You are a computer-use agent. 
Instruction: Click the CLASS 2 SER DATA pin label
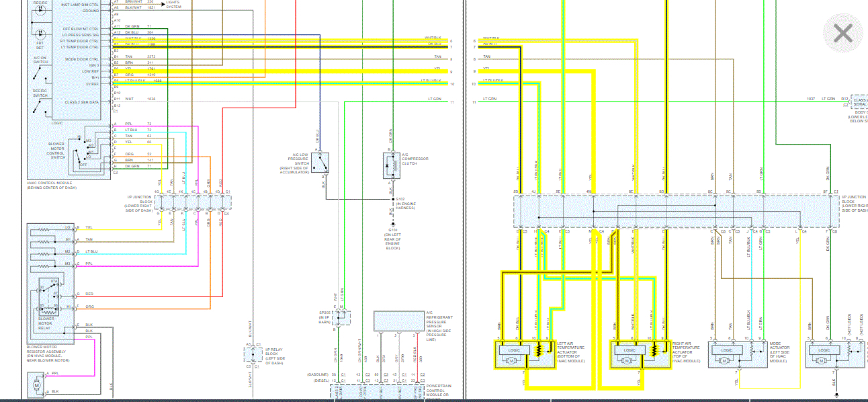(81, 102)
